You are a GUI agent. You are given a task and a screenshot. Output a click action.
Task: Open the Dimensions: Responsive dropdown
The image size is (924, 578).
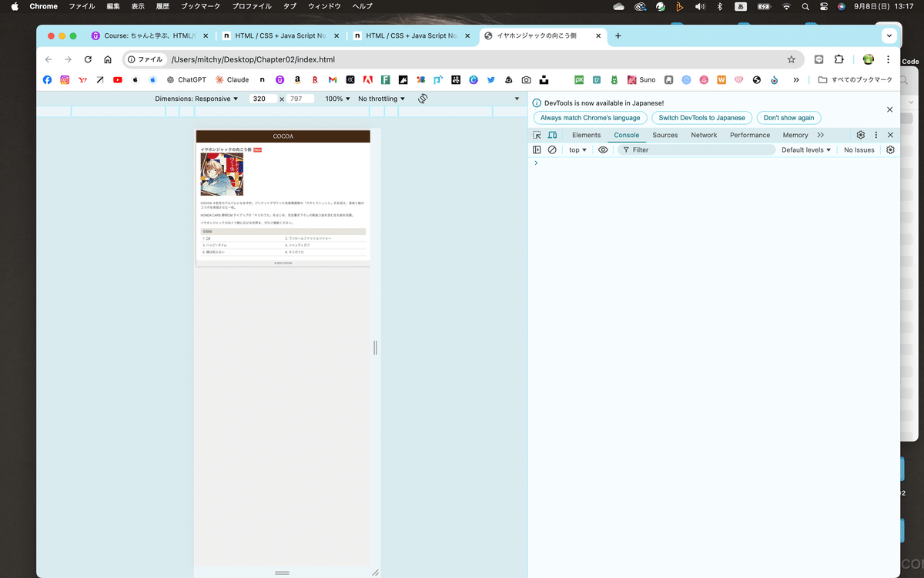pyautogui.click(x=196, y=99)
